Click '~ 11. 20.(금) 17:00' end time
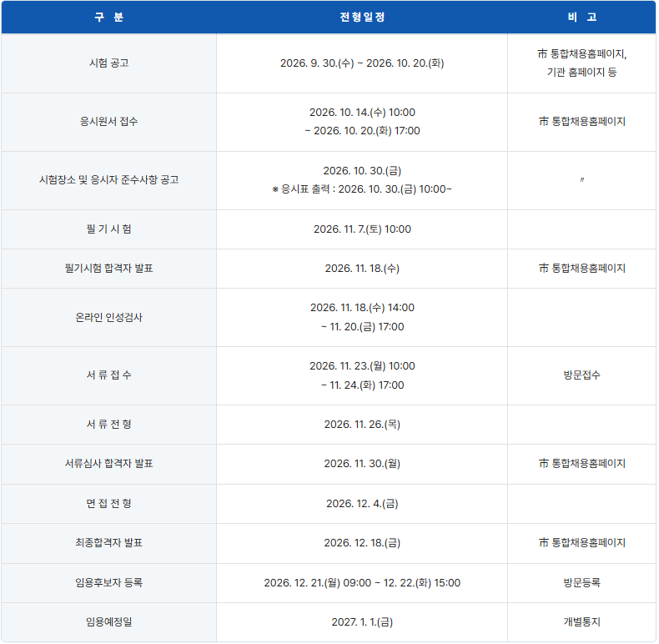 point(362,327)
